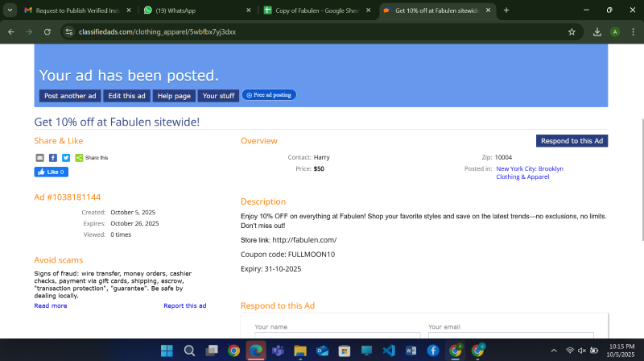644x361 pixels.
Task: Click the green Share this icon
Action: (79, 158)
